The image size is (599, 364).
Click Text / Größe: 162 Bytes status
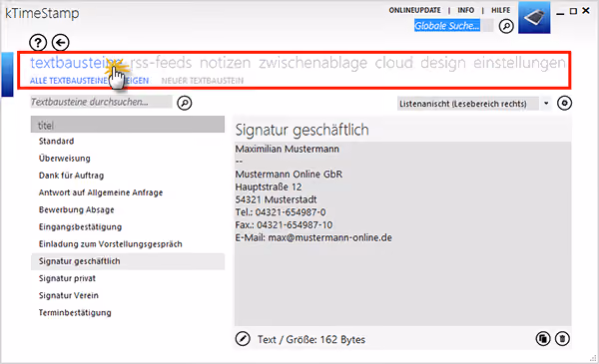click(311, 340)
